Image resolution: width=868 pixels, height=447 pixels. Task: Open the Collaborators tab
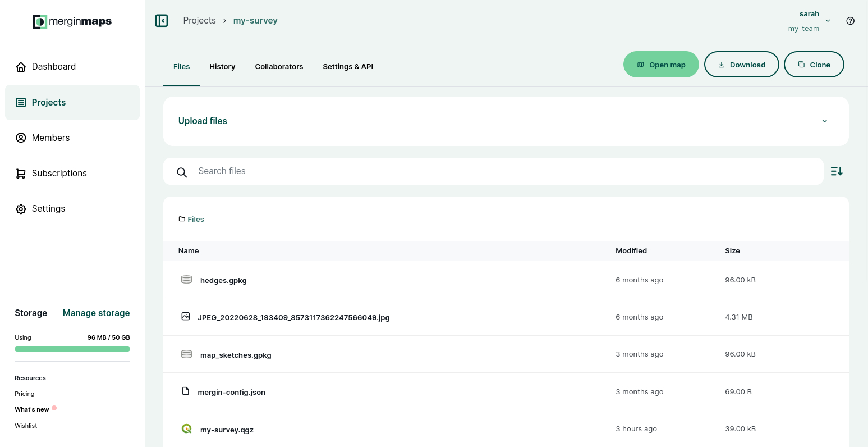pyautogui.click(x=279, y=67)
